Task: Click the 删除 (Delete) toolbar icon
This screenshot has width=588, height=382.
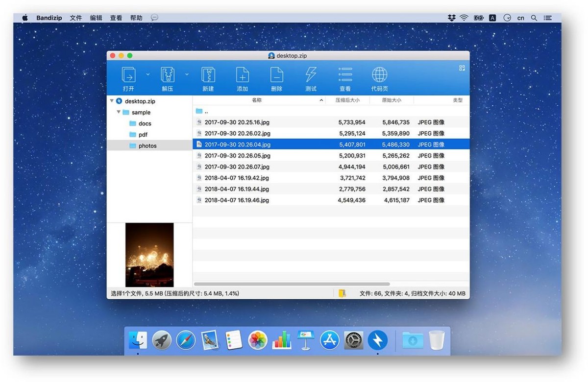Action: pos(277,75)
